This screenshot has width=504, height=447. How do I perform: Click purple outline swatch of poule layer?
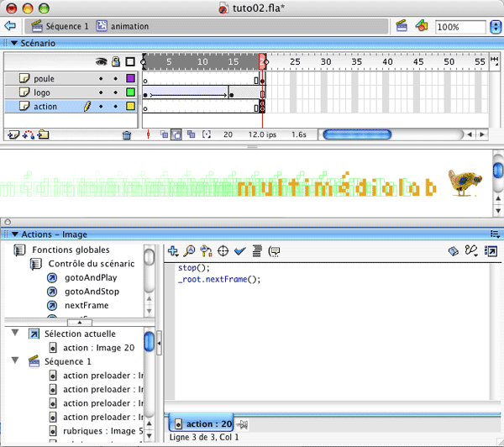click(x=130, y=78)
